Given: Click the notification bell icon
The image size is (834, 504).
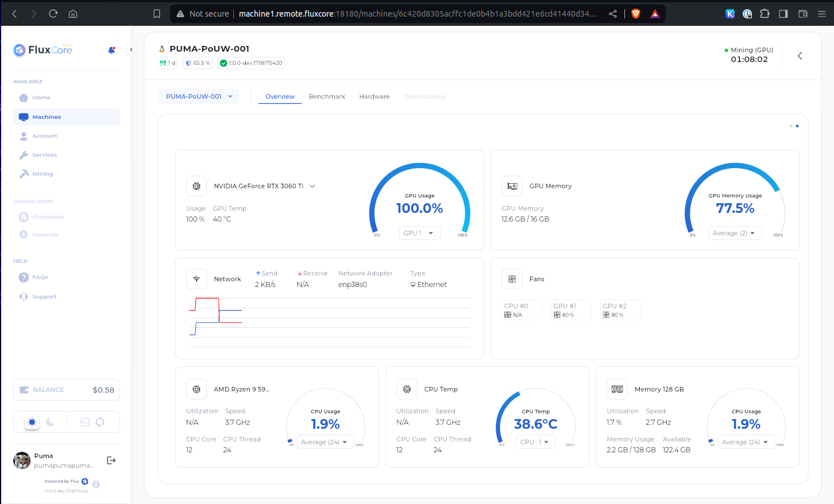Looking at the screenshot, I should click(111, 50).
